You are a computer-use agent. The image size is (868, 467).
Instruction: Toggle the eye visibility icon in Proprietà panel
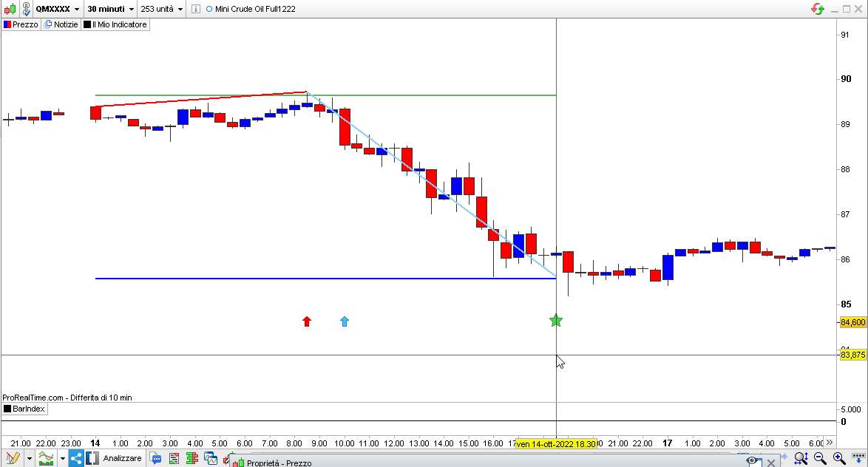752,461
